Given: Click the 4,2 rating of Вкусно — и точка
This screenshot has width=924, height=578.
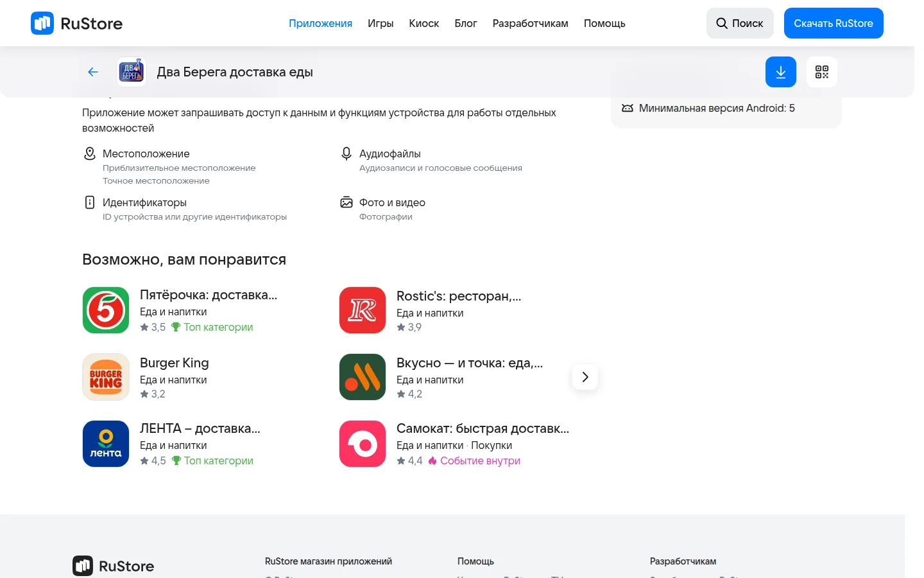Looking at the screenshot, I should click(409, 394).
